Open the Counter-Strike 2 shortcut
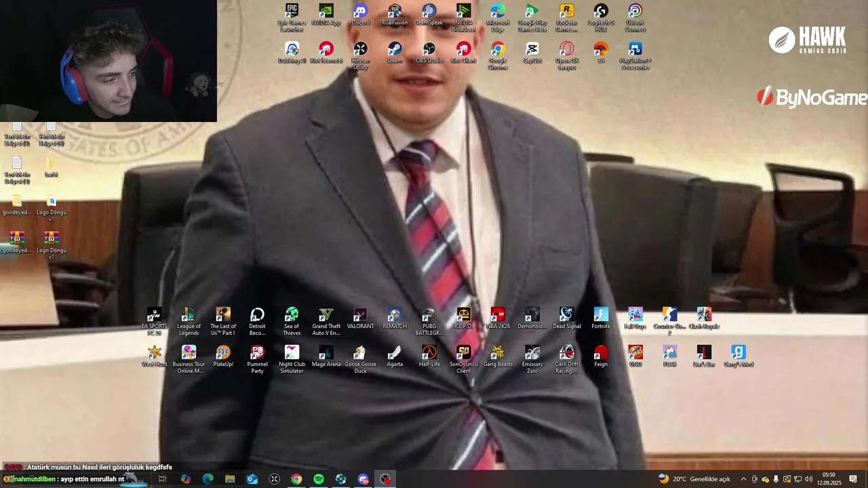Viewport: 868px width, 488px height. (x=669, y=321)
